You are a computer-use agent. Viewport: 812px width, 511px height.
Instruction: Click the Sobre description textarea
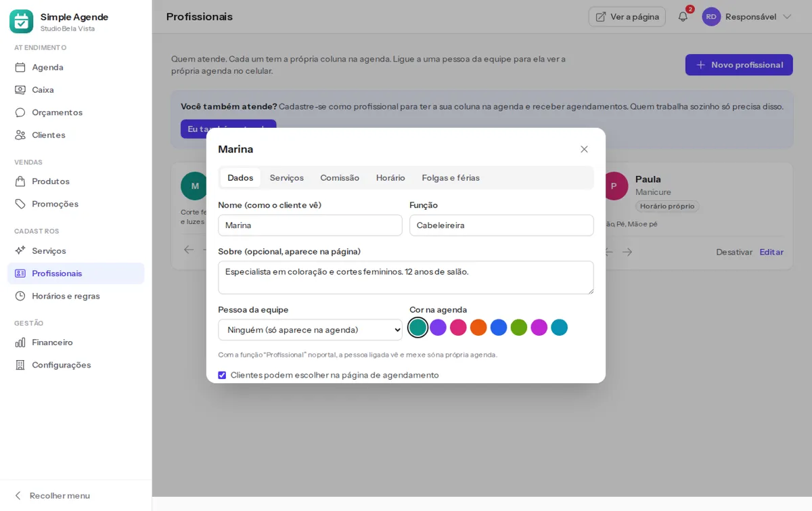coord(406,277)
